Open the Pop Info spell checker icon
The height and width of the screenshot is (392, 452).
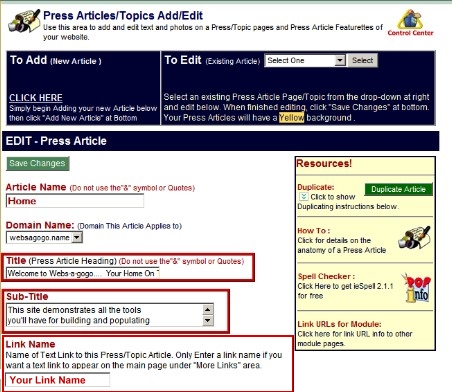[x=418, y=288]
